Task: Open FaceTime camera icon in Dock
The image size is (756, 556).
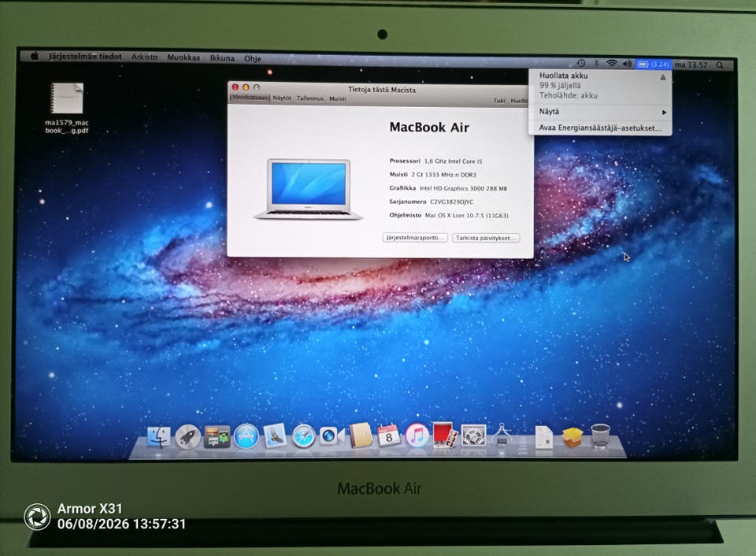Action: [332, 436]
